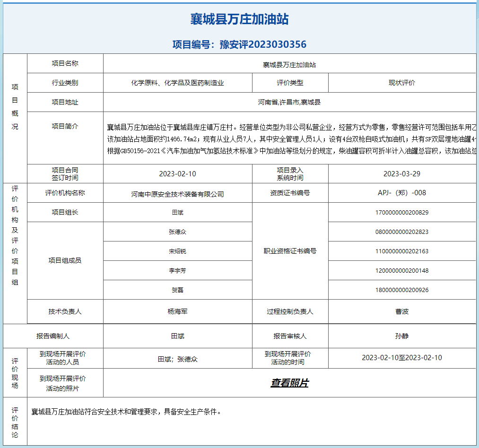Click the 项目组成员 label
Viewport: 479px width, 448px height.
65,260
